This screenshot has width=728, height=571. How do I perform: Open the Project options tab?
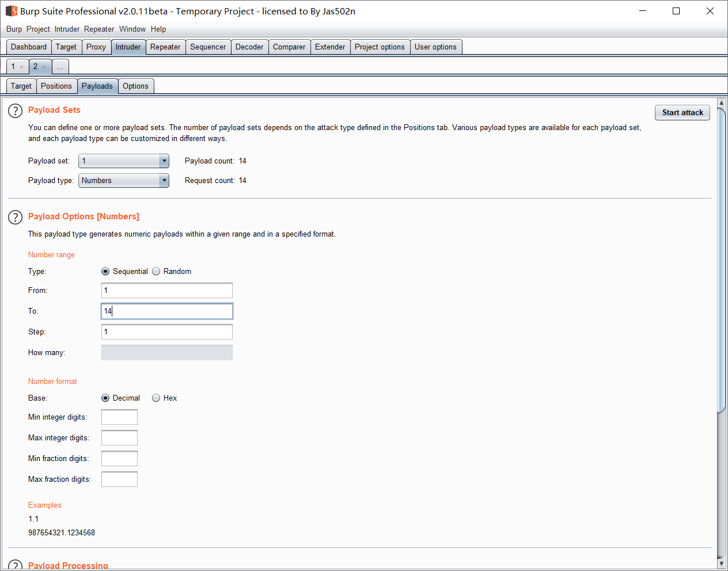[x=380, y=47]
